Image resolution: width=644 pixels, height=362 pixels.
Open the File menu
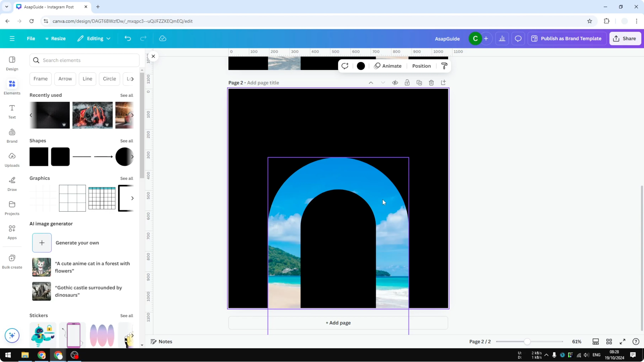click(x=31, y=39)
